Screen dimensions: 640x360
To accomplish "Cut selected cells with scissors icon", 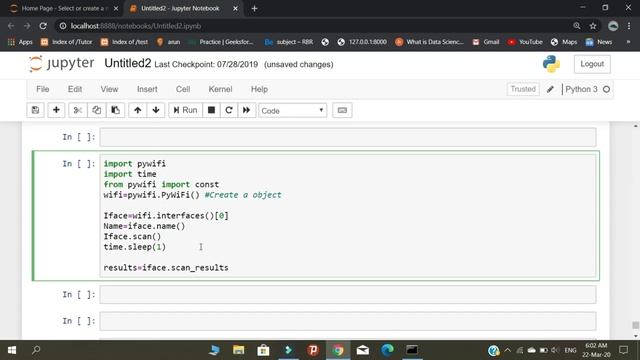I will tap(78, 110).
